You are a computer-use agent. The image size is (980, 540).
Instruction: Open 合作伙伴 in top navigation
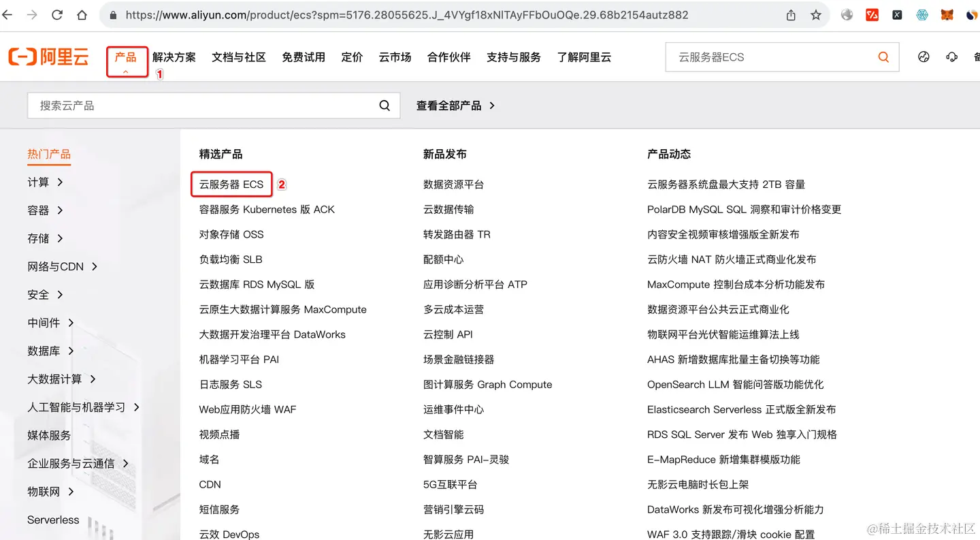pyautogui.click(x=449, y=57)
